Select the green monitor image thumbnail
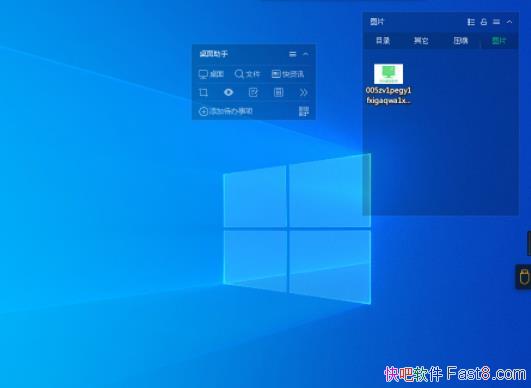 (388, 74)
